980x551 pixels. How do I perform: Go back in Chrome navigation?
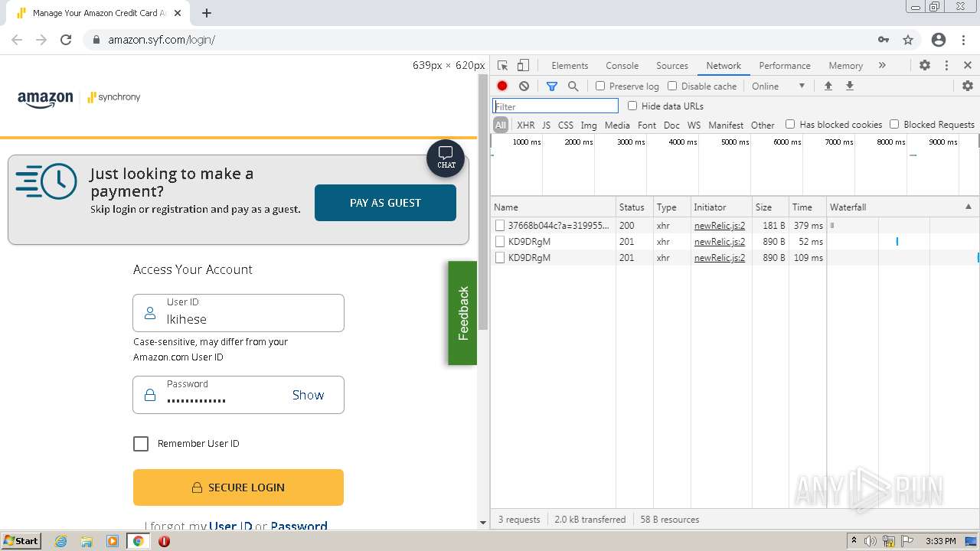click(17, 40)
